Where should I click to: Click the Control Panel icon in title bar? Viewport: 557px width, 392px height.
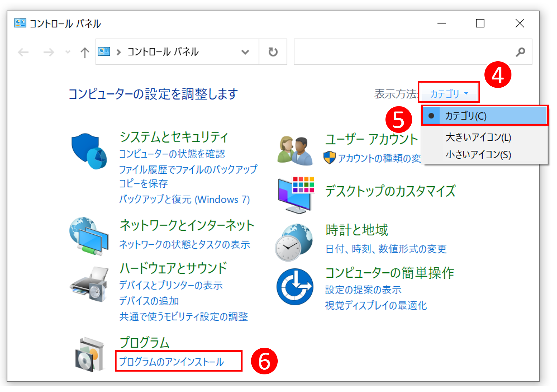pyautogui.click(x=20, y=23)
